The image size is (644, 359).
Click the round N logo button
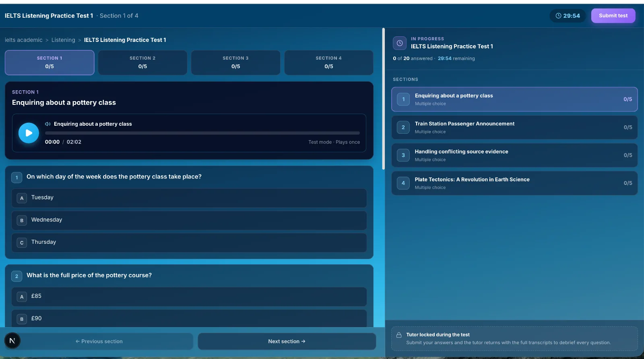(x=12, y=341)
